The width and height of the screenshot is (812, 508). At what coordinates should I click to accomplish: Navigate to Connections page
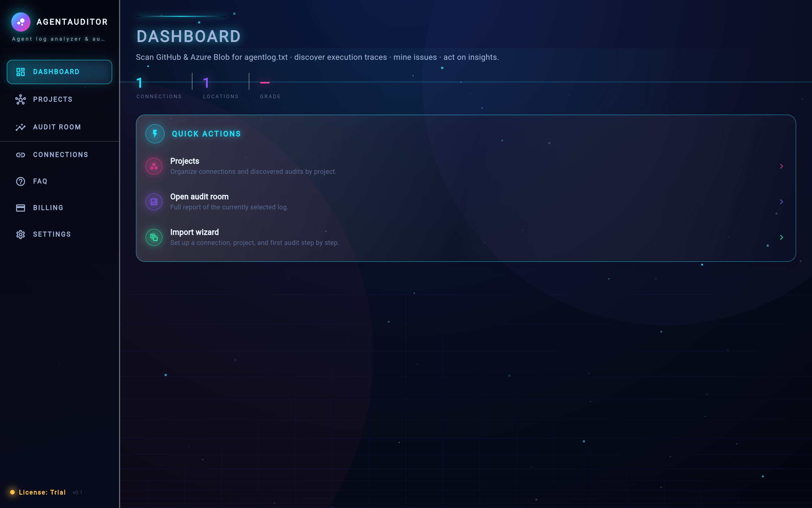pos(59,155)
